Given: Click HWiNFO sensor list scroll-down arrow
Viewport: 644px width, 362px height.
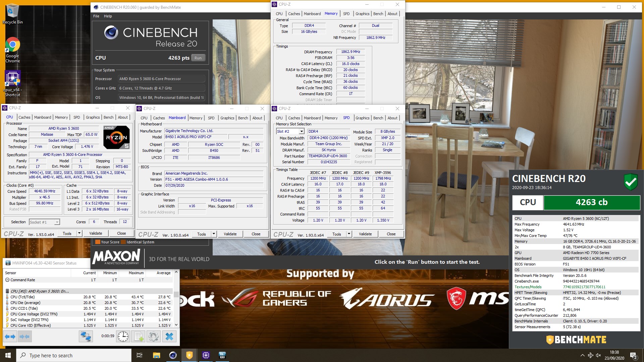Looking at the screenshot, I should pos(176,325).
